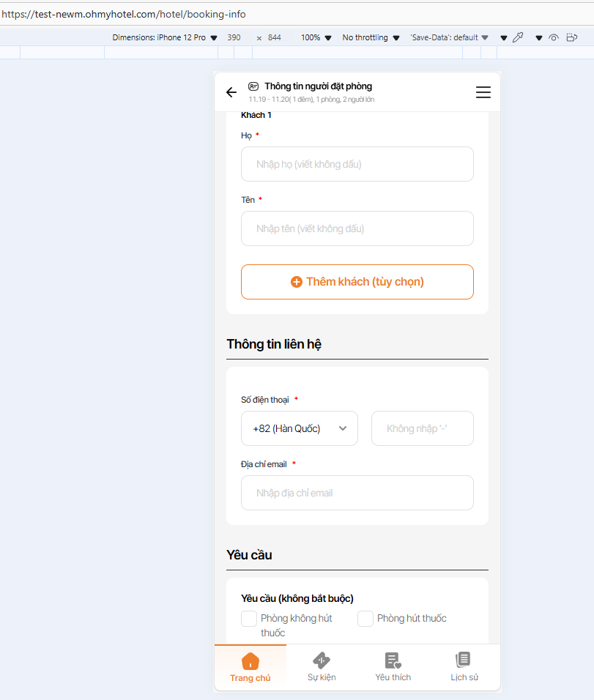
Task: Click the rotate device icon
Action: 572,37
